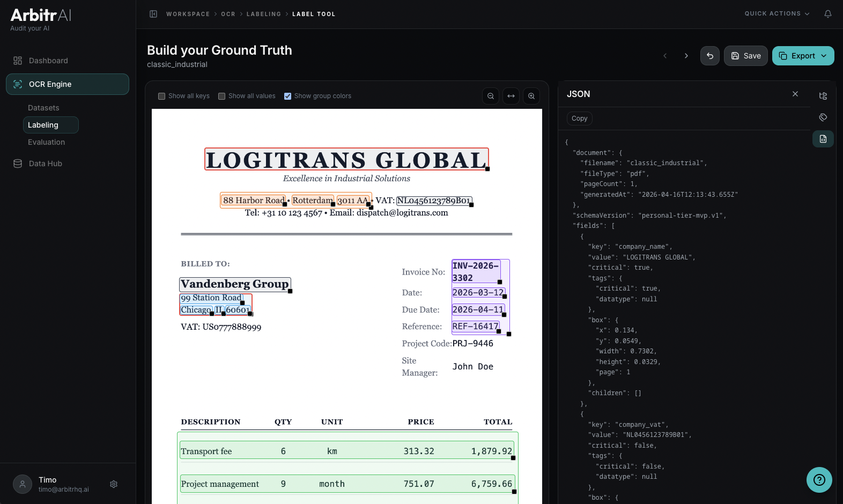This screenshot has height=504, width=843.
Task: Select the 3011 AA postal code box
Action: tap(353, 201)
